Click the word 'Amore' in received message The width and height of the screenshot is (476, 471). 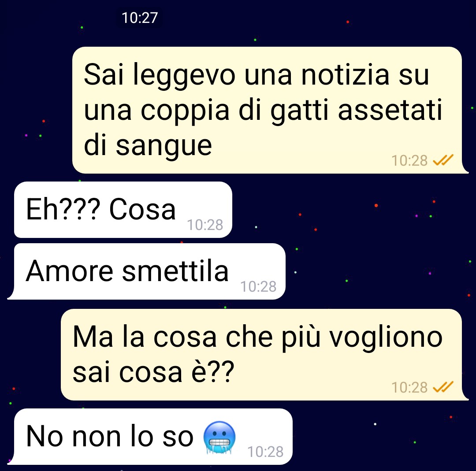tap(70, 271)
